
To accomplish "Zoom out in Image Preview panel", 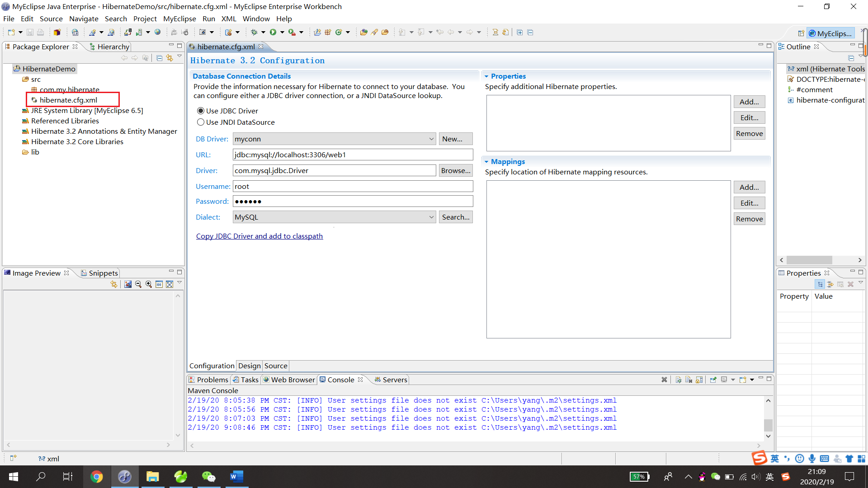I will point(138,284).
